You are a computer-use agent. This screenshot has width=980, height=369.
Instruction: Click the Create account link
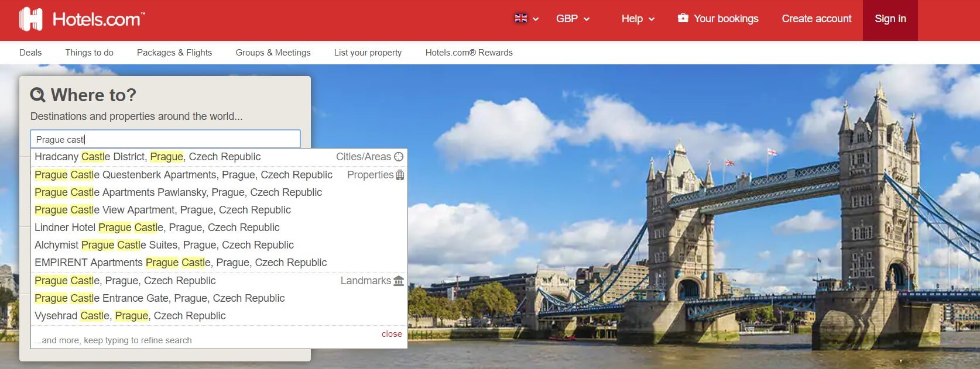pyautogui.click(x=816, y=19)
